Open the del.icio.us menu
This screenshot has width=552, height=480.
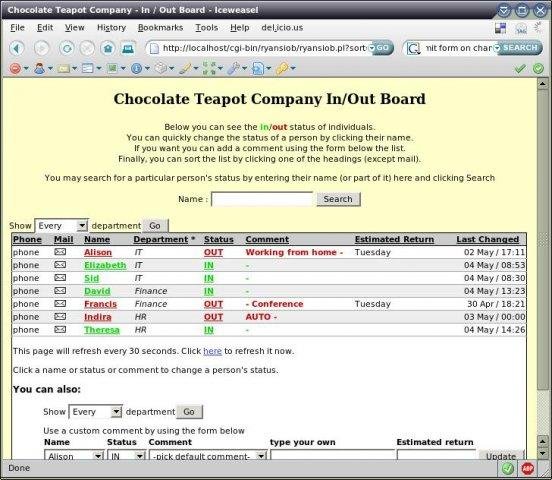pyautogui.click(x=282, y=27)
